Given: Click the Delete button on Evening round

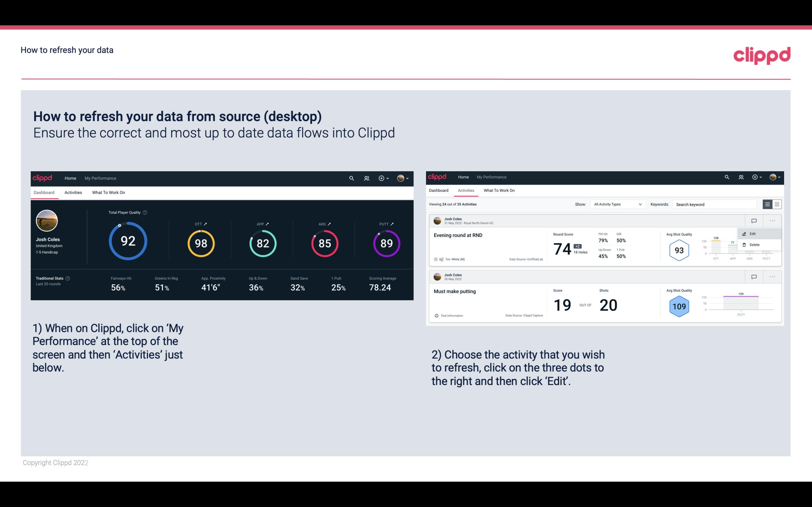Looking at the screenshot, I should pos(755,245).
